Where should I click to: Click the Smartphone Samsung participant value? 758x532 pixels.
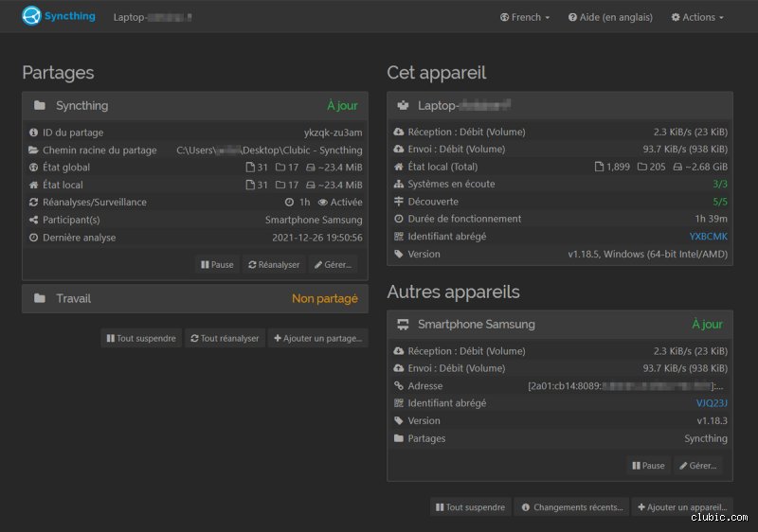point(314,220)
